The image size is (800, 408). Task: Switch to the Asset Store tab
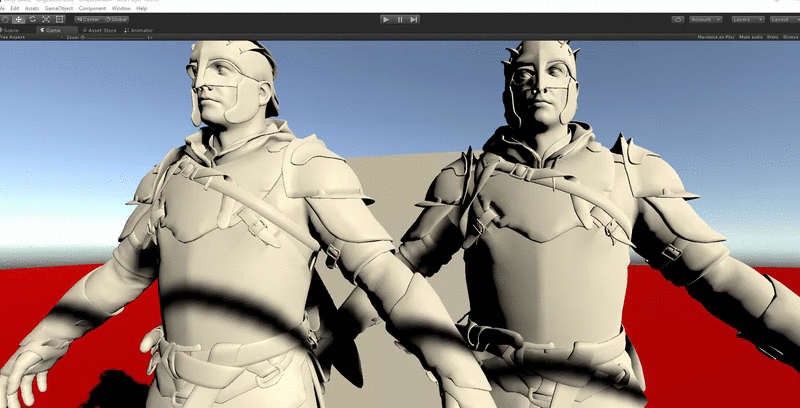100,30
